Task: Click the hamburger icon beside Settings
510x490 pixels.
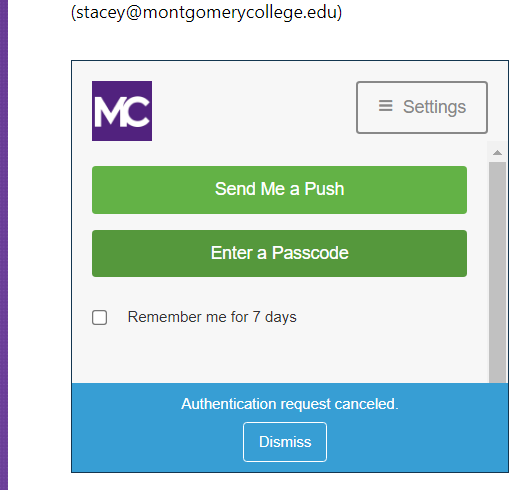Action: [x=385, y=106]
